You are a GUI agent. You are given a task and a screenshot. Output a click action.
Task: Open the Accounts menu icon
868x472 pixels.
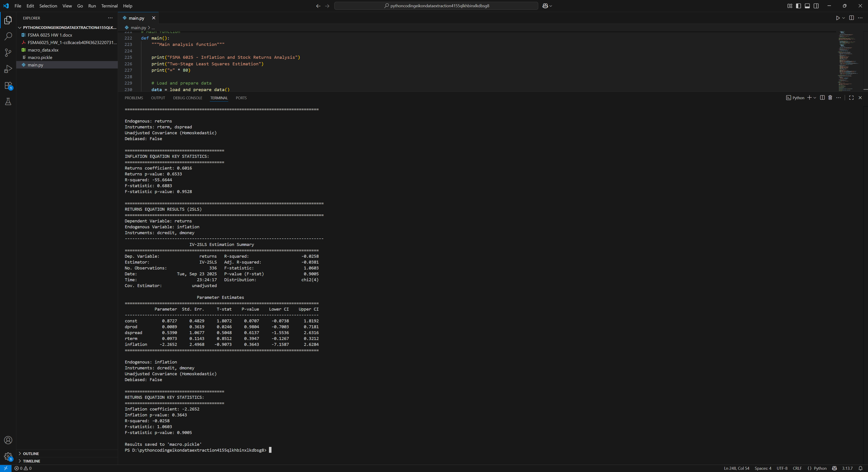(x=8, y=440)
